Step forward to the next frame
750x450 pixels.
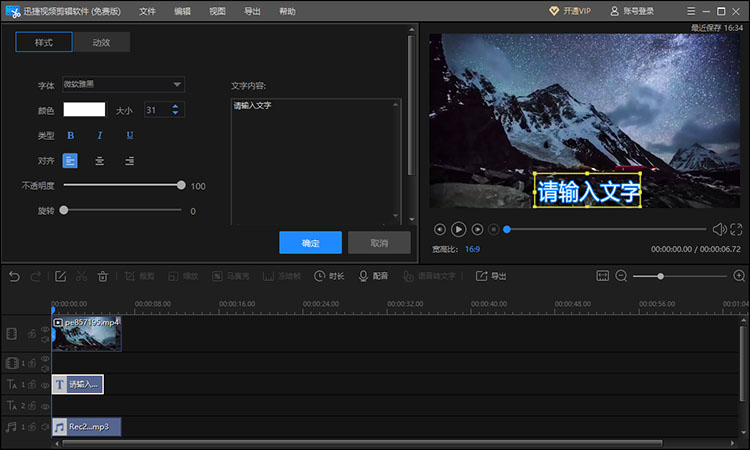477,230
